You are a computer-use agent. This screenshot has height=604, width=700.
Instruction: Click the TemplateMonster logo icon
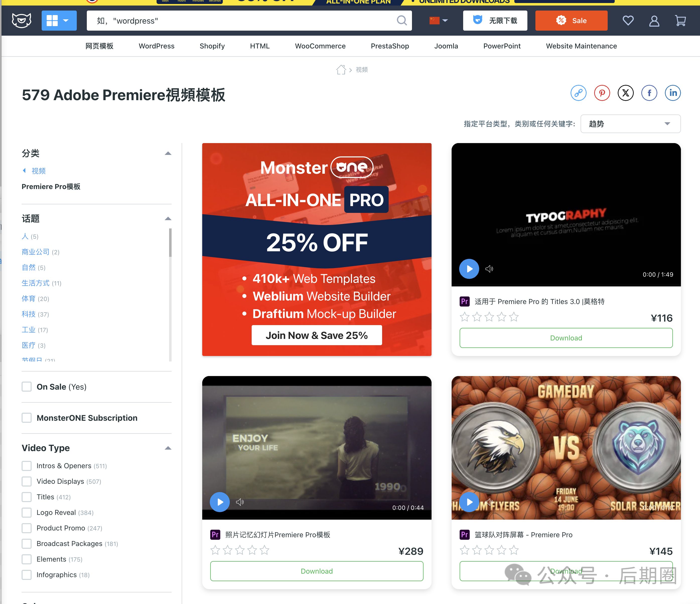point(21,21)
